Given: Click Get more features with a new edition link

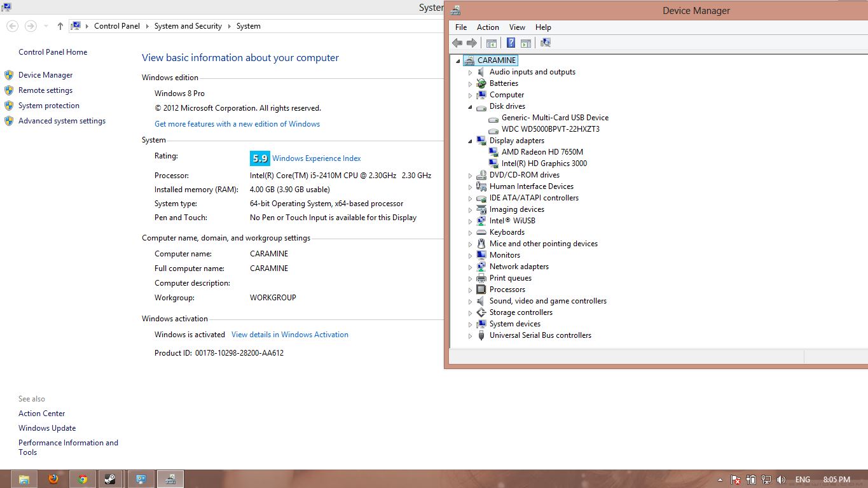Looking at the screenshot, I should pos(237,124).
